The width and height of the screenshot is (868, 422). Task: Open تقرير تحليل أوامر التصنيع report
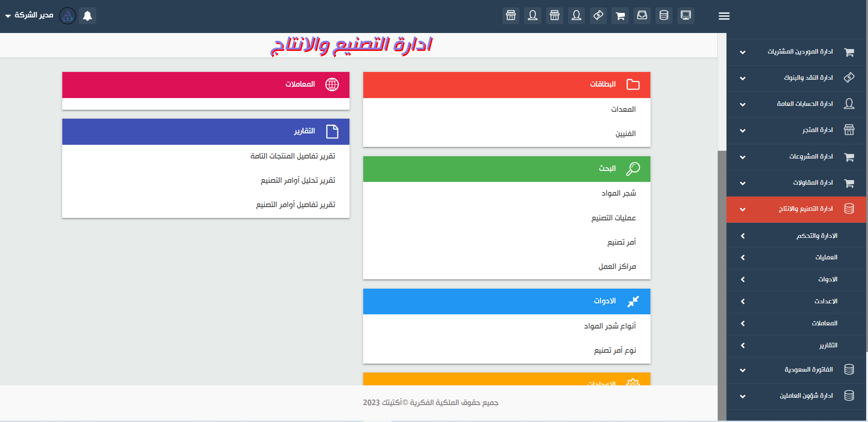pos(298,181)
